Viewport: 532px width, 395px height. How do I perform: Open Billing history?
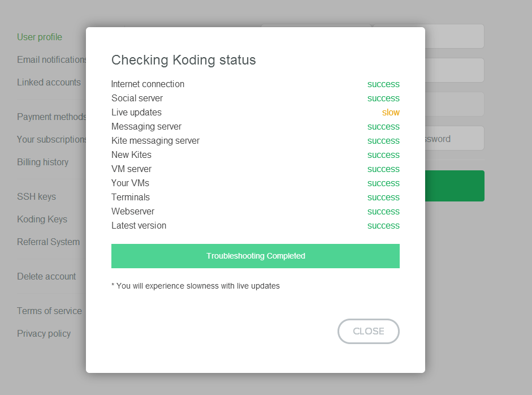[42, 162]
